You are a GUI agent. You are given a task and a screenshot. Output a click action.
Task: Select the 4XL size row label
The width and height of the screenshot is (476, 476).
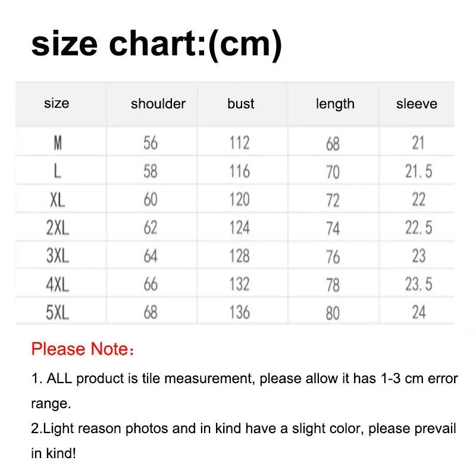coord(57,284)
